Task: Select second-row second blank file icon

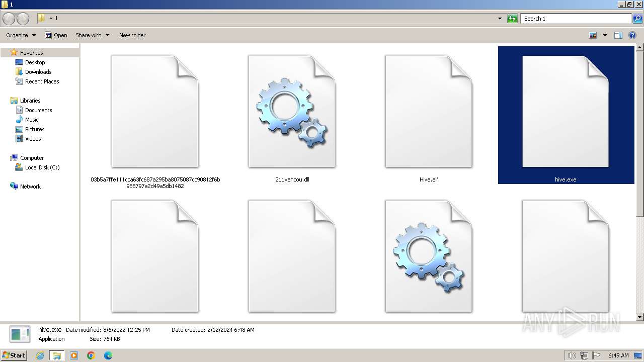Action: click(x=292, y=256)
